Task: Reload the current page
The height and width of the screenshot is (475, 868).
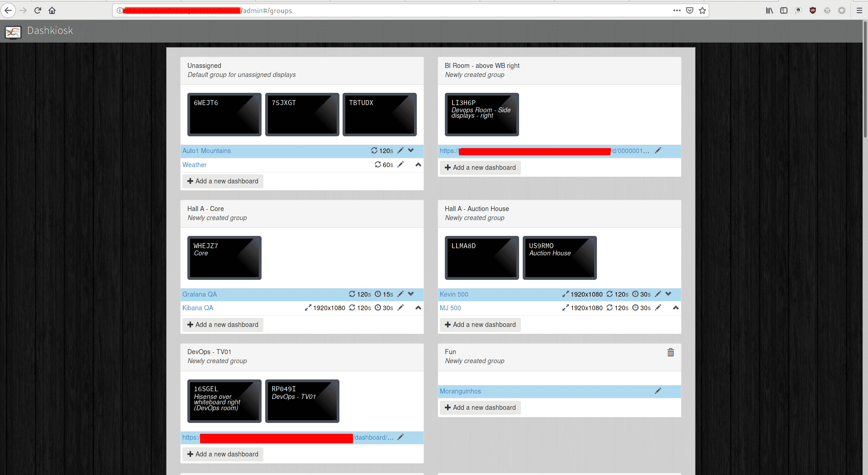Action: (x=38, y=10)
